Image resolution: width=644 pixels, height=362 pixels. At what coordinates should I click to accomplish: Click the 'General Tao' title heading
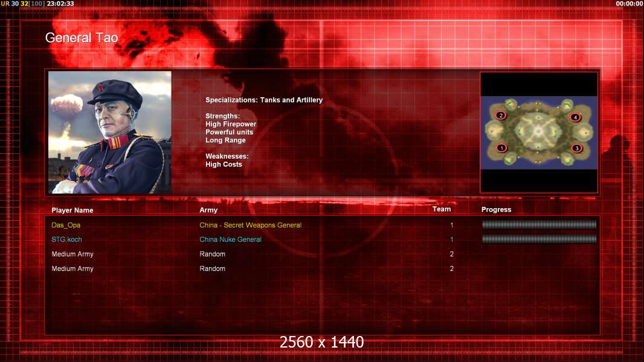82,38
